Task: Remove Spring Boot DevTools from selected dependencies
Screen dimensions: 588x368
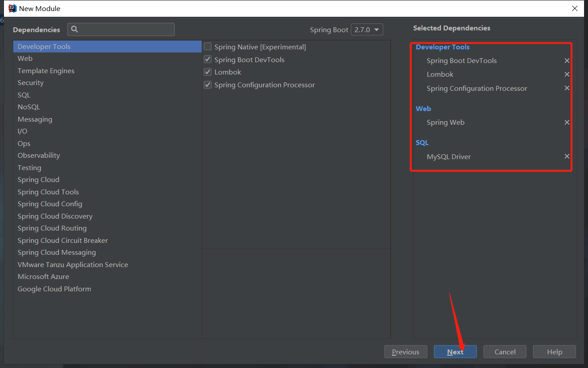Action: (567, 61)
